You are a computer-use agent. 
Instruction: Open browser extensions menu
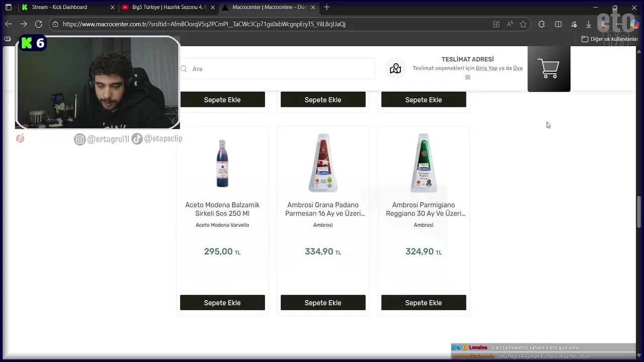[x=541, y=24]
